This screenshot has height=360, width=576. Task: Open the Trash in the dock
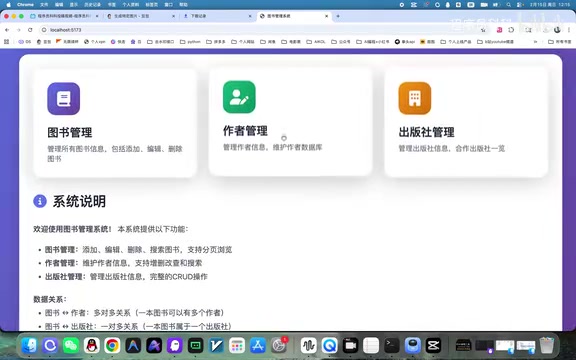(x=547, y=346)
